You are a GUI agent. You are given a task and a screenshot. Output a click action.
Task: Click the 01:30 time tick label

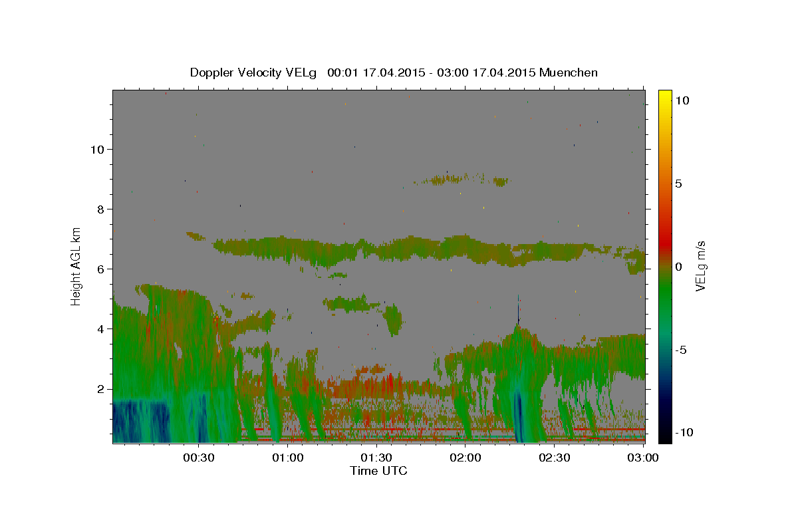377,458
